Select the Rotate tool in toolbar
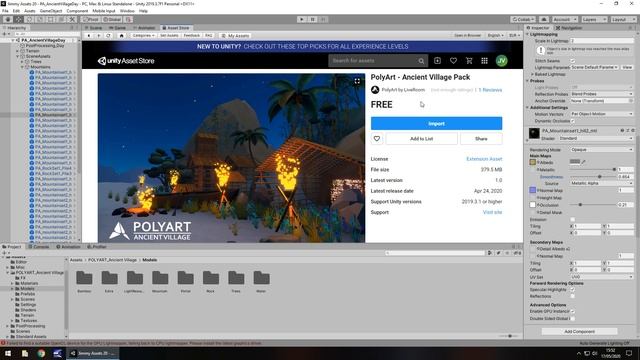Viewport: 640px width, 360px height. coord(29,19)
